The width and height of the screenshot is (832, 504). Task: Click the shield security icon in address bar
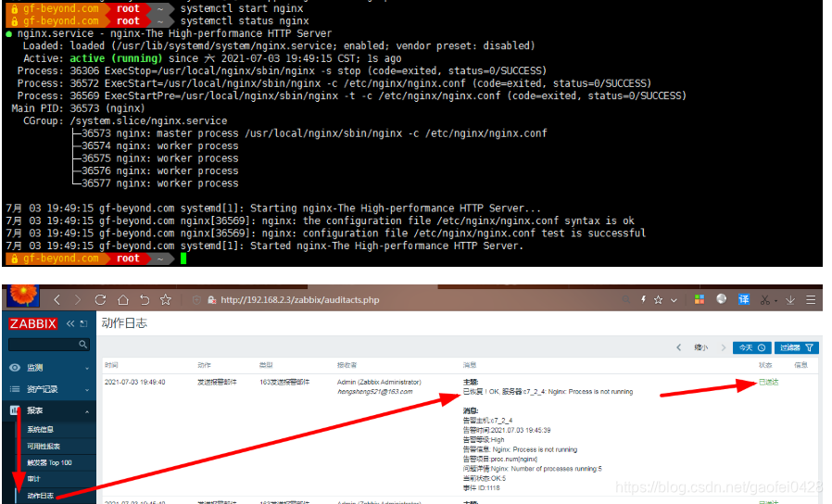click(196, 300)
